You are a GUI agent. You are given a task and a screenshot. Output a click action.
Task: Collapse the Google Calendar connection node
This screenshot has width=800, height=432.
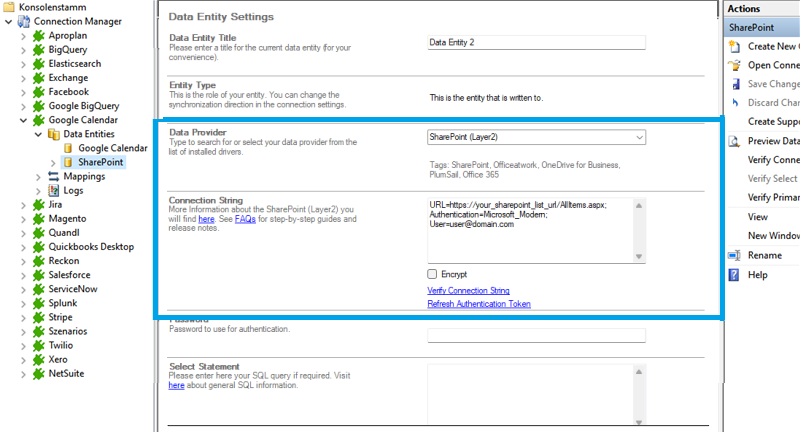pyautogui.click(x=23, y=120)
